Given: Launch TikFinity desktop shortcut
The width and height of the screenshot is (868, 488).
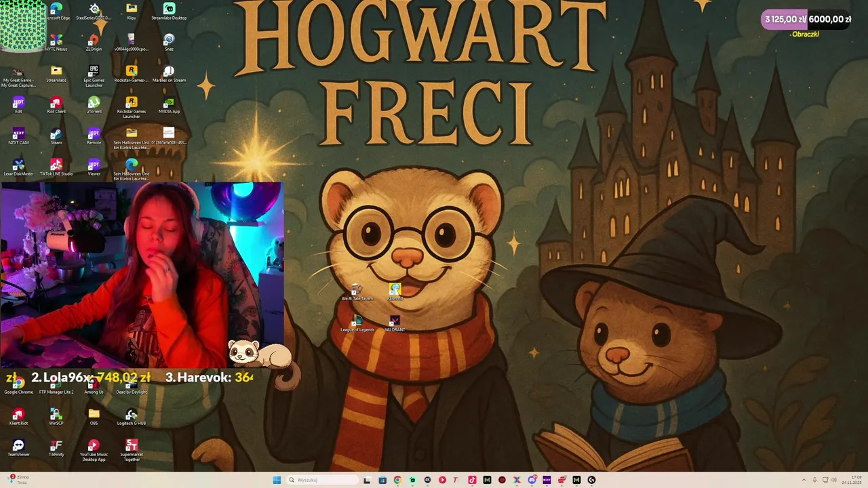Looking at the screenshot, I should pos(56,448).
